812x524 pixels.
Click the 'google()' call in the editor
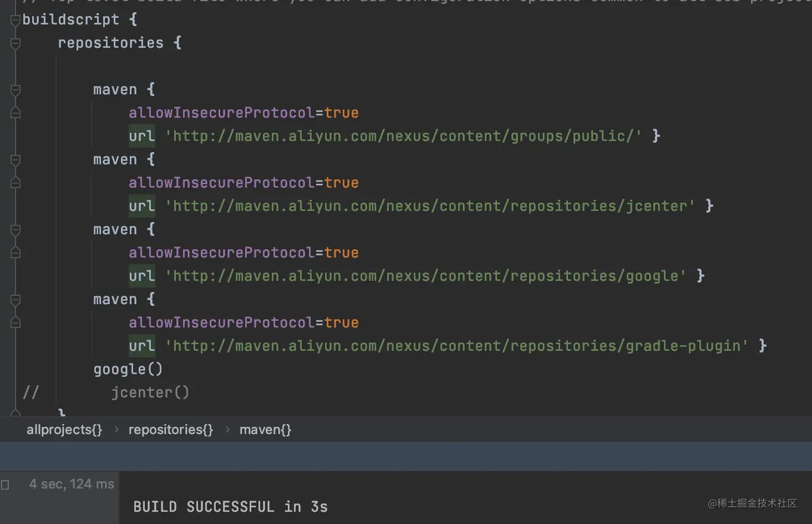[128, 369]
